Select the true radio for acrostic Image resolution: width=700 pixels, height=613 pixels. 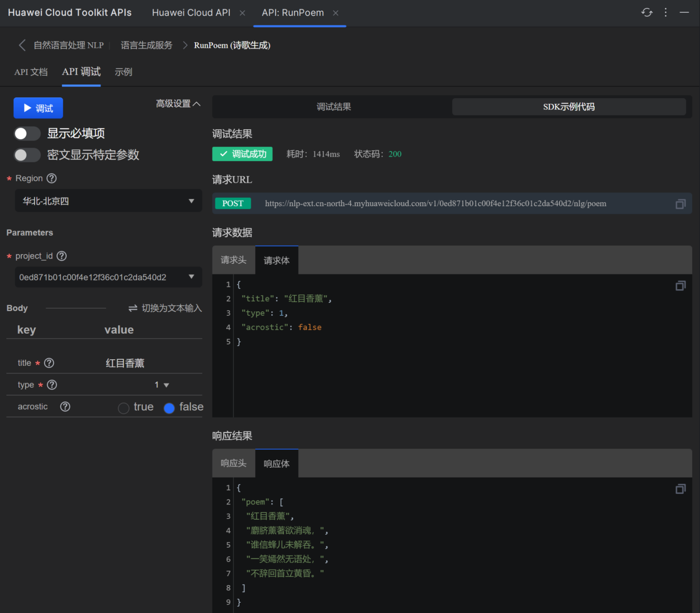tap(124, 408)
